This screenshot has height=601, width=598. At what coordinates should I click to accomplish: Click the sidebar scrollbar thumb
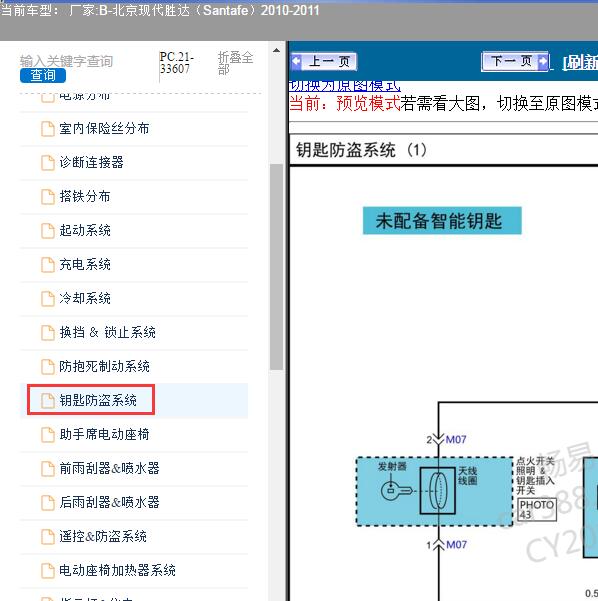point(276,267)
